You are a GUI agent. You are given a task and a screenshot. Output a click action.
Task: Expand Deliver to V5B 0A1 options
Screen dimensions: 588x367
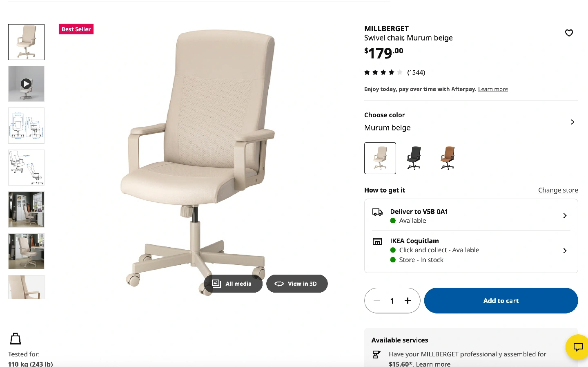click(x=471, y=215)
